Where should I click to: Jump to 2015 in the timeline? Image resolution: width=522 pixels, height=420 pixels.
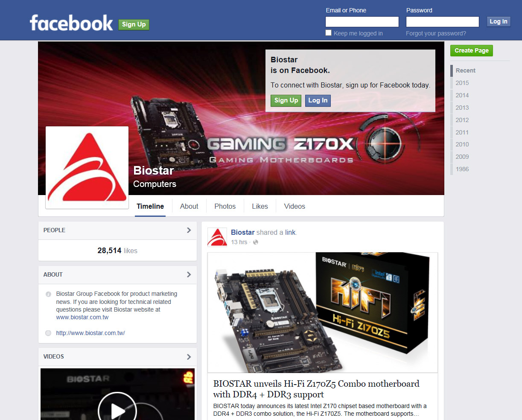click(462, 83)
